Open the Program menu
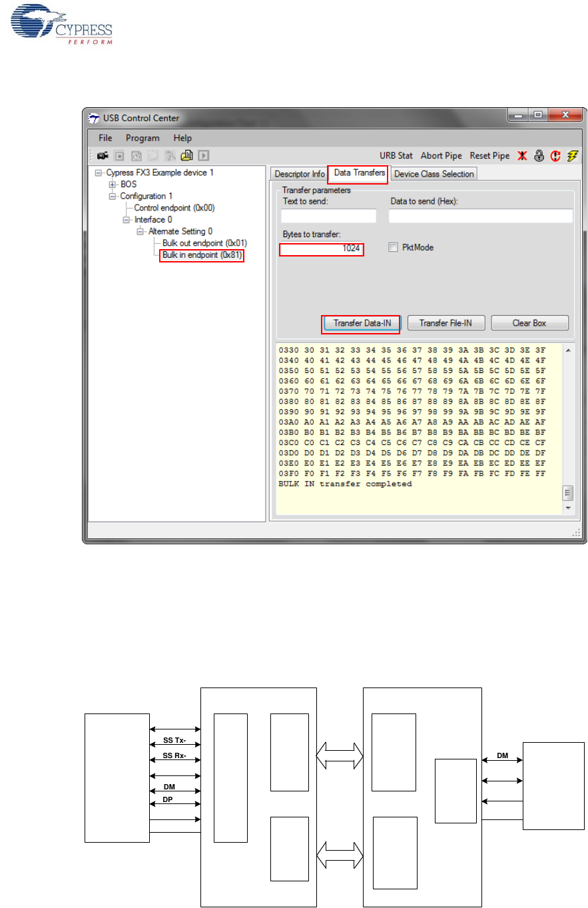The height and width of the screenshot is (908, 588). pyautogui.click(x=143, y=138)
